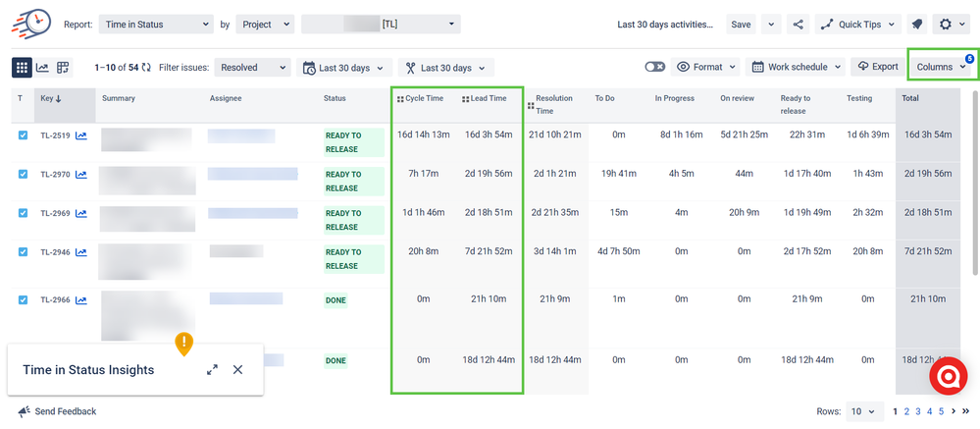Open chart for issue TL-2519
980x429 pixels.
pos(81,135)
